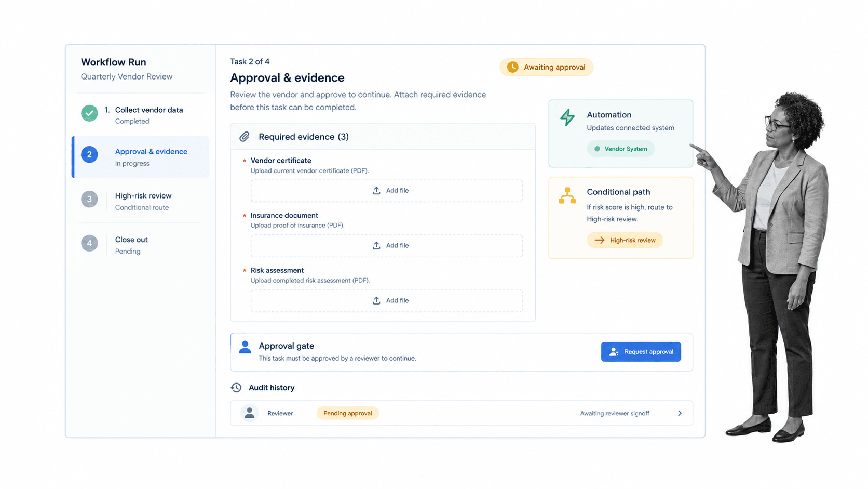Click the Reviewer name in audit row
The width and height of the screenshot is (868, 489).
click(280, 413)
